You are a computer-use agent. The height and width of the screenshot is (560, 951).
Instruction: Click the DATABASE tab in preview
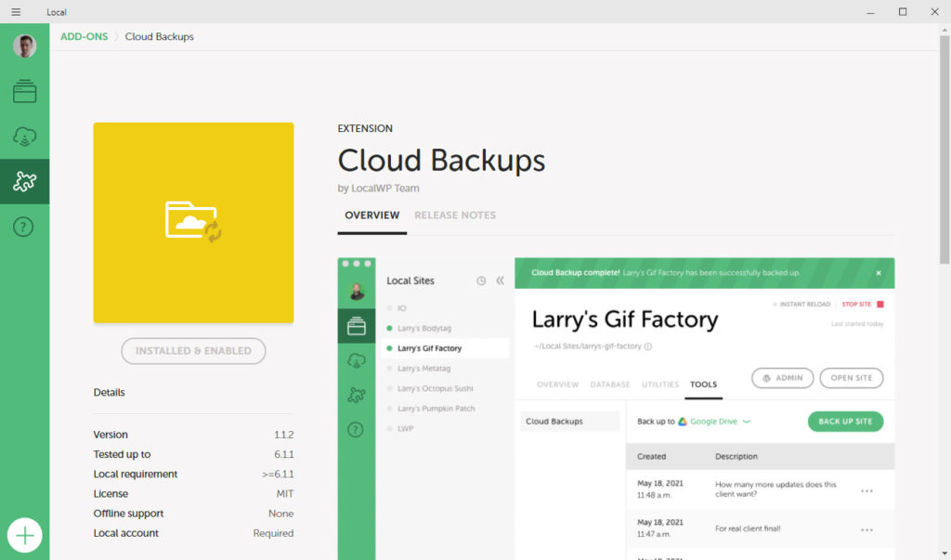click(609, 384)
